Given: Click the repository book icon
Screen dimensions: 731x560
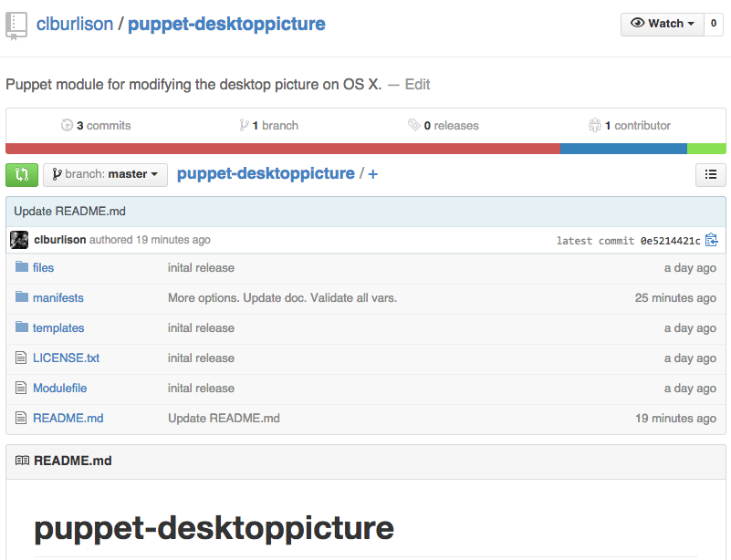Looking at the screenshot, I should 16,26.
